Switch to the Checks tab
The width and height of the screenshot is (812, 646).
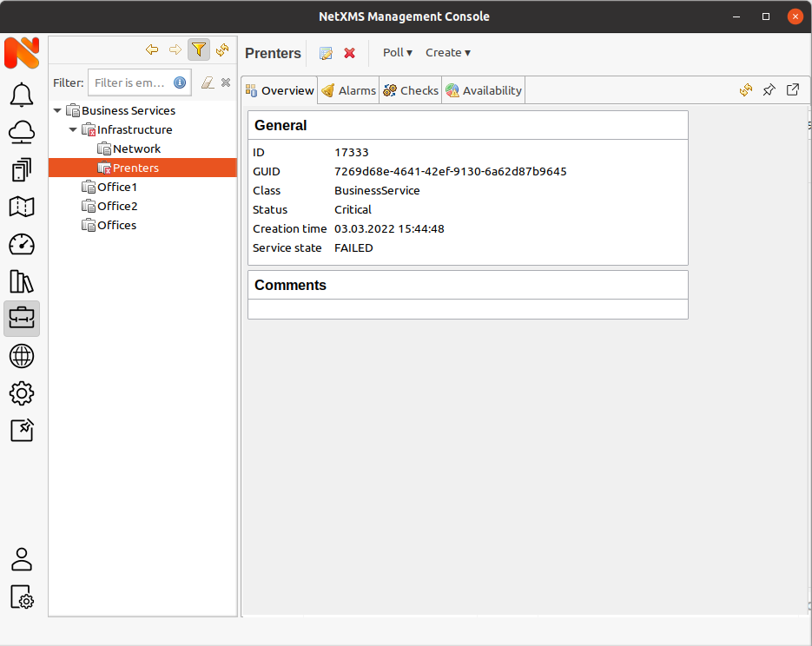411,90
